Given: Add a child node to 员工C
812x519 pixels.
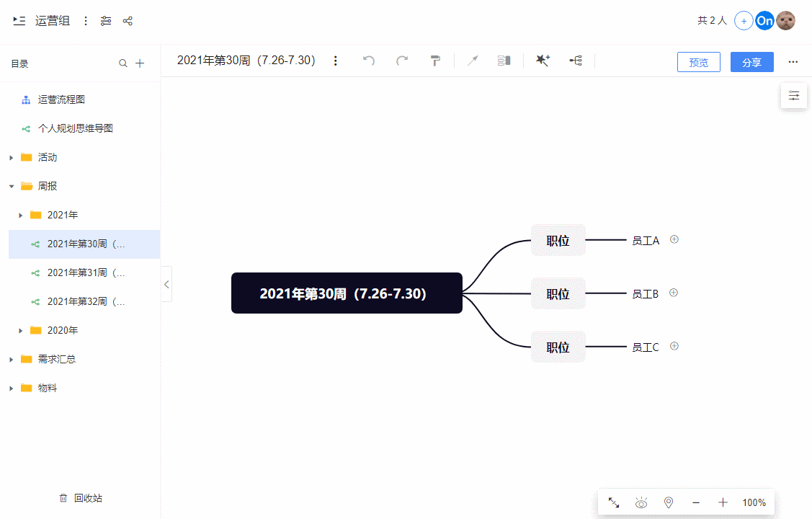Looking at the screenshot, I should [674, 346].
